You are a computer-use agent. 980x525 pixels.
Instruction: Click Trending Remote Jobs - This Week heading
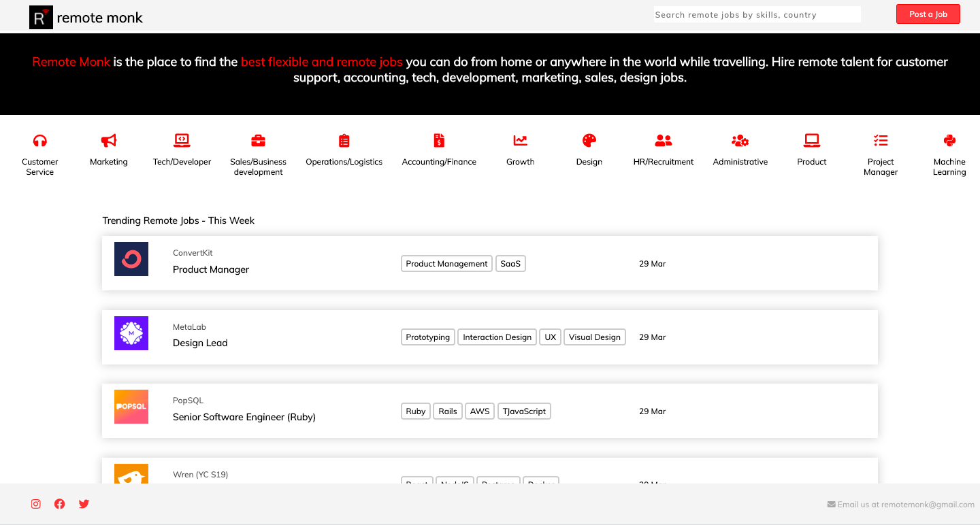click(x=178, y=220)
